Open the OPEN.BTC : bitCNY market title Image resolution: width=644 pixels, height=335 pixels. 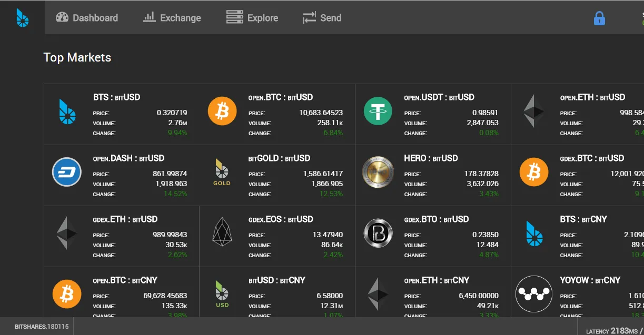point(125,280)
